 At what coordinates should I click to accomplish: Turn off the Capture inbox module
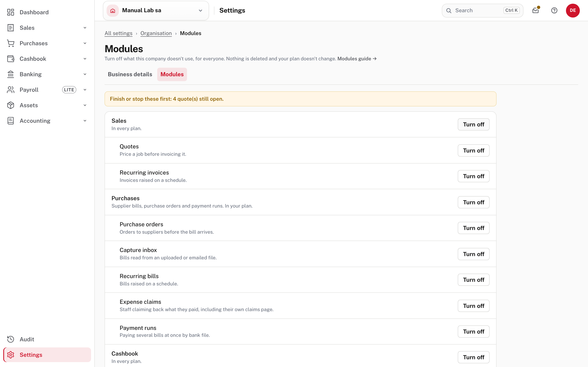click(473, 254)
